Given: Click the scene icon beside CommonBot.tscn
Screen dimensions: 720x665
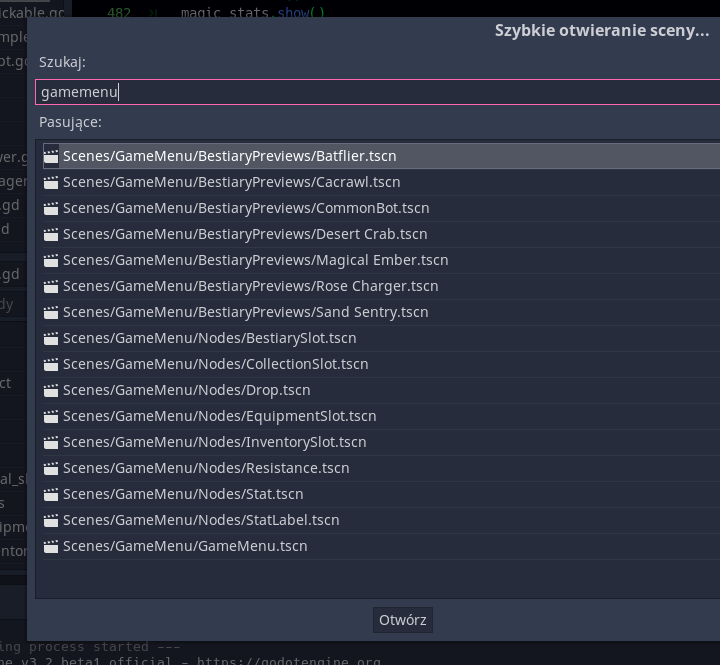Looking at the screenshot, I should pyautogui.click(x=51, y=209).
